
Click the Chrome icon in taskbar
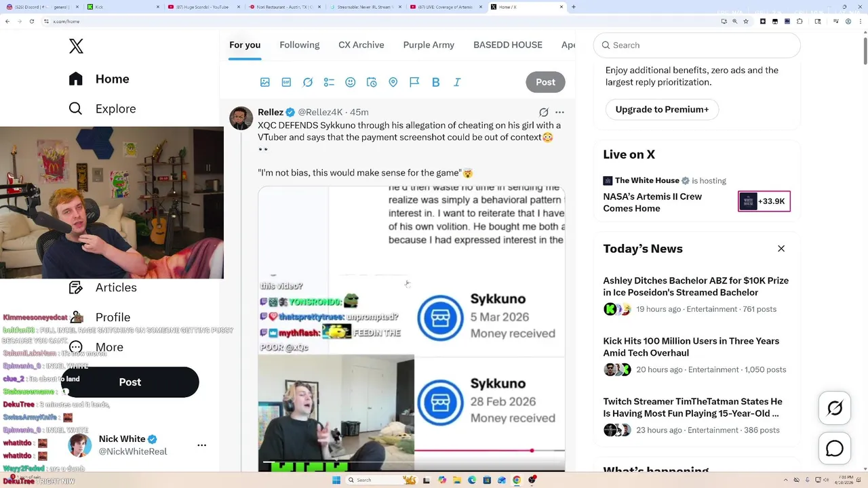pos(517,481)
